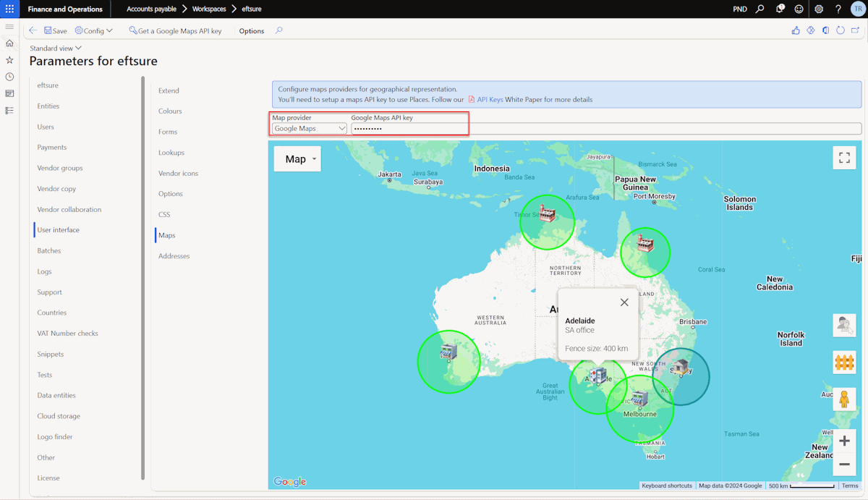Viewport: 868px width, 500px height.
Task: Open the page in a new window
Action: click(856, 30)
